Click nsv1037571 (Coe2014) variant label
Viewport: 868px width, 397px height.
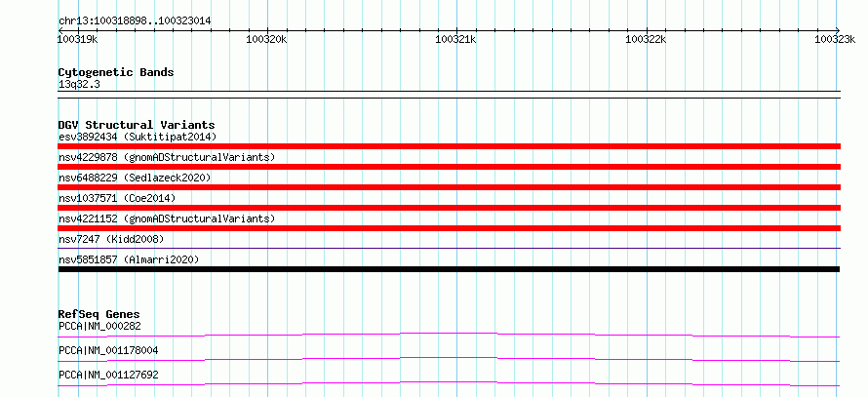[x=117, y=198]
